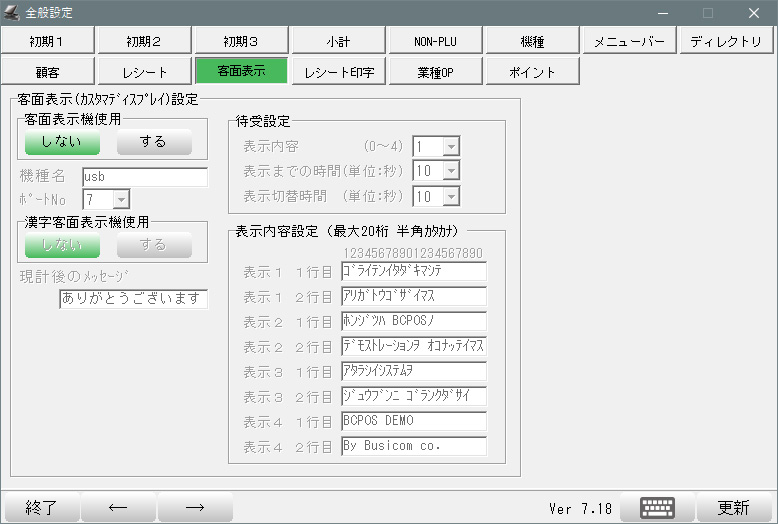The image size is (778, 524).
Task: Click the right arrow navigation button
Action: pos(195,507)
